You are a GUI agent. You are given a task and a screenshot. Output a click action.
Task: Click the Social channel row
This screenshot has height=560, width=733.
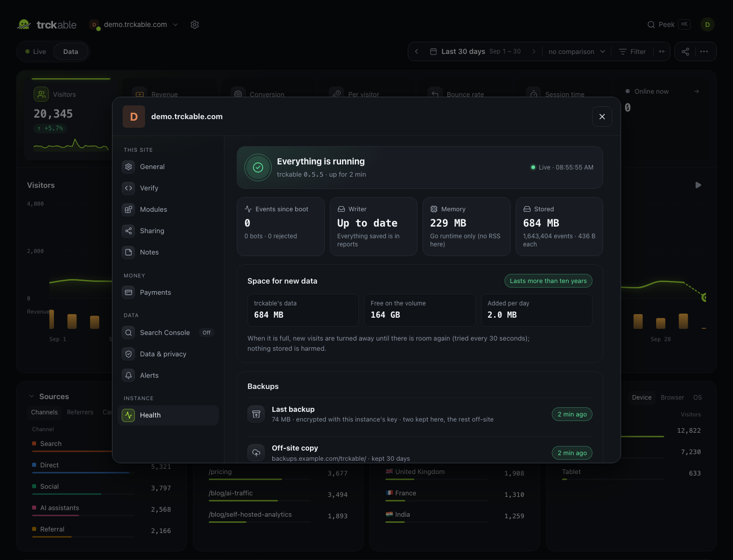pos(101,488)
